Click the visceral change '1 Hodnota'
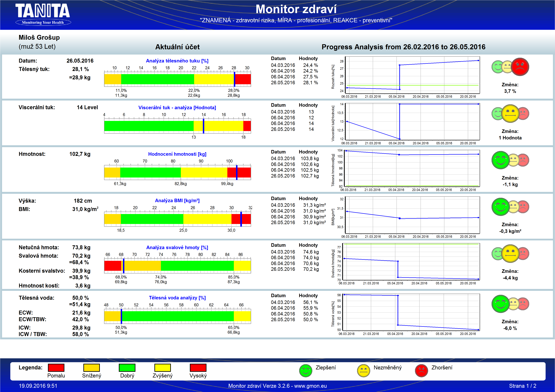 pyautogui.click(x=510, y=138)
